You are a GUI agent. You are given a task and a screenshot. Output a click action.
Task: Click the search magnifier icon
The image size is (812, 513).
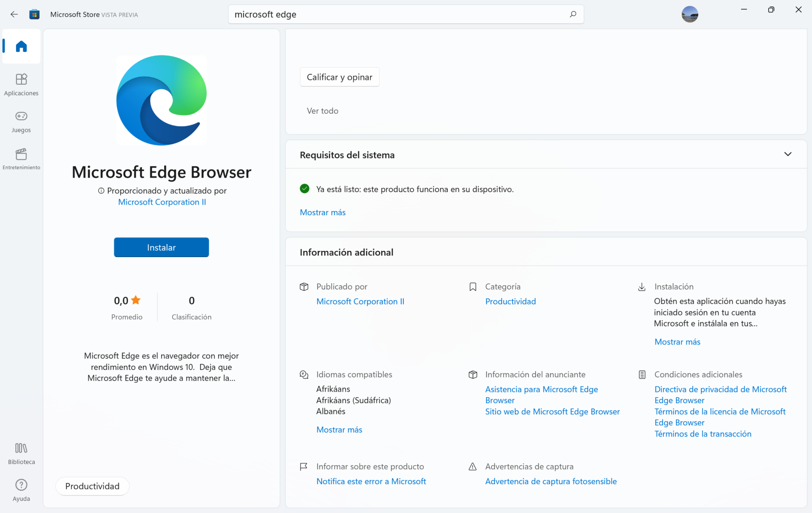click(x=573, y=14)
